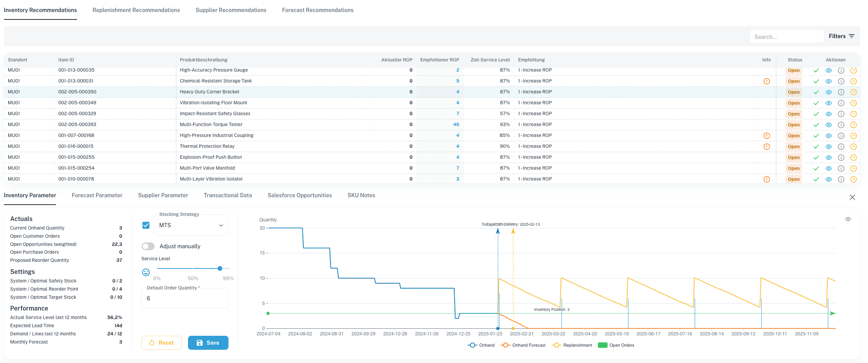
Task: Close the detail panel with X icon
Action: click(852, 197)
